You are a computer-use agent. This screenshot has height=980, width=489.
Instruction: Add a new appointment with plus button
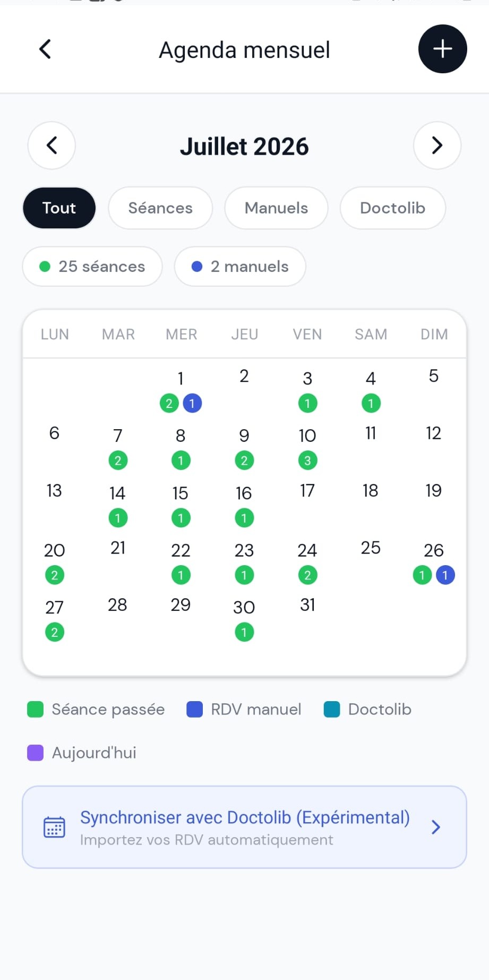point(442,49)
